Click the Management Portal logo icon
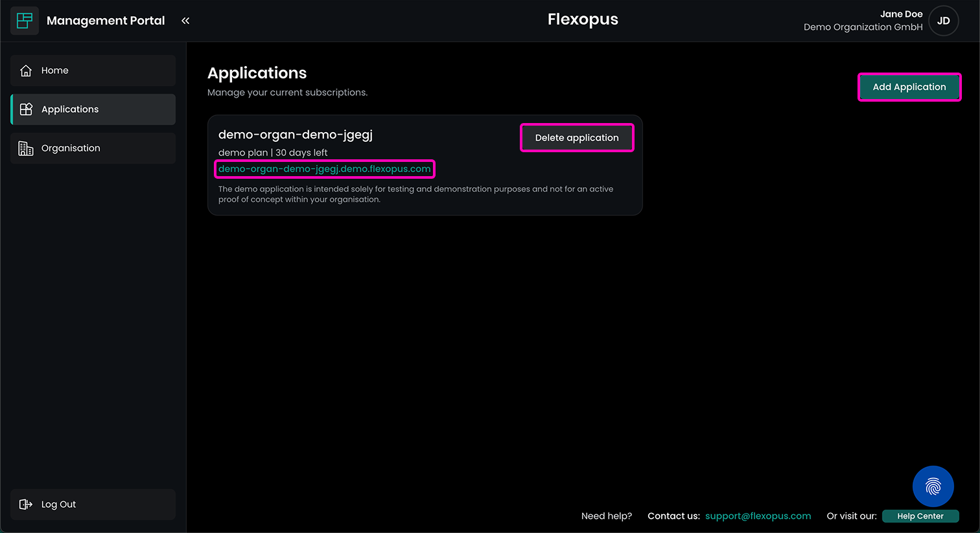 (25, 21)
